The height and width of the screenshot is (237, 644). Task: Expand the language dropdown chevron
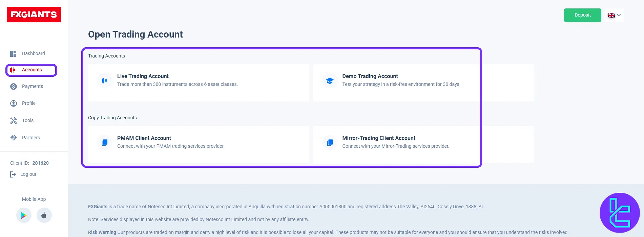point(619,15)
